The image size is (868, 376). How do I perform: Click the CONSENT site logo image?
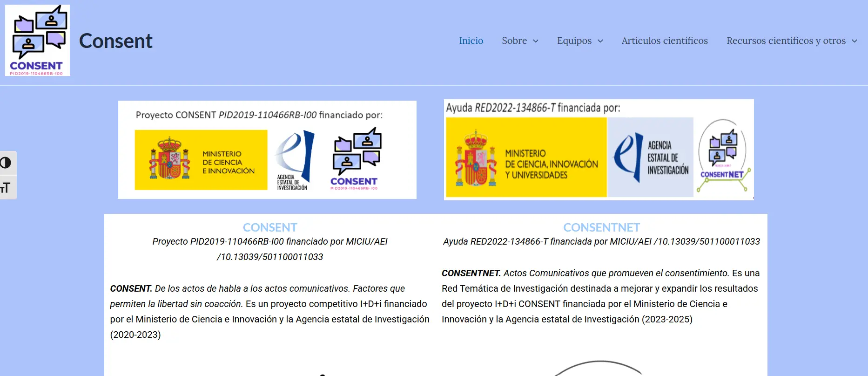pos(37,41)
